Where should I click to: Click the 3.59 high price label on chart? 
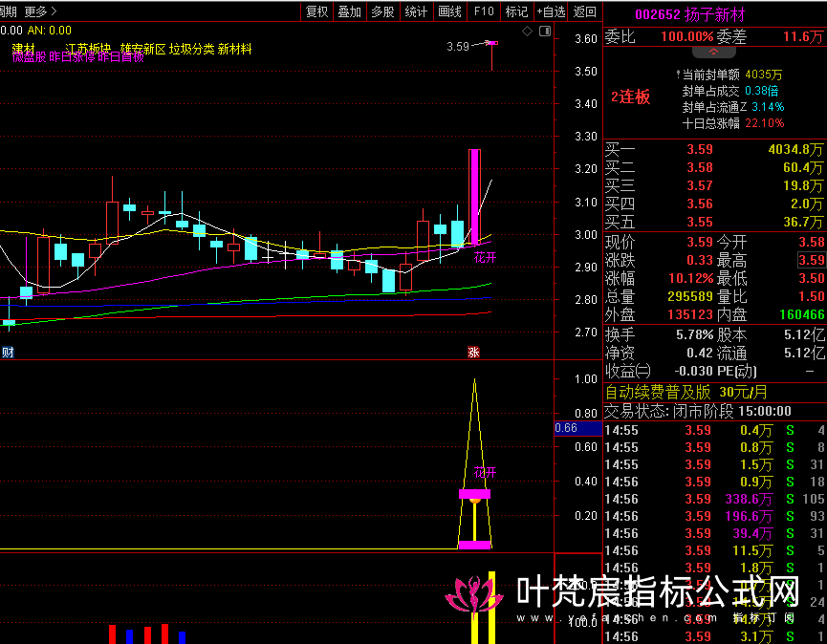[458, 47]
